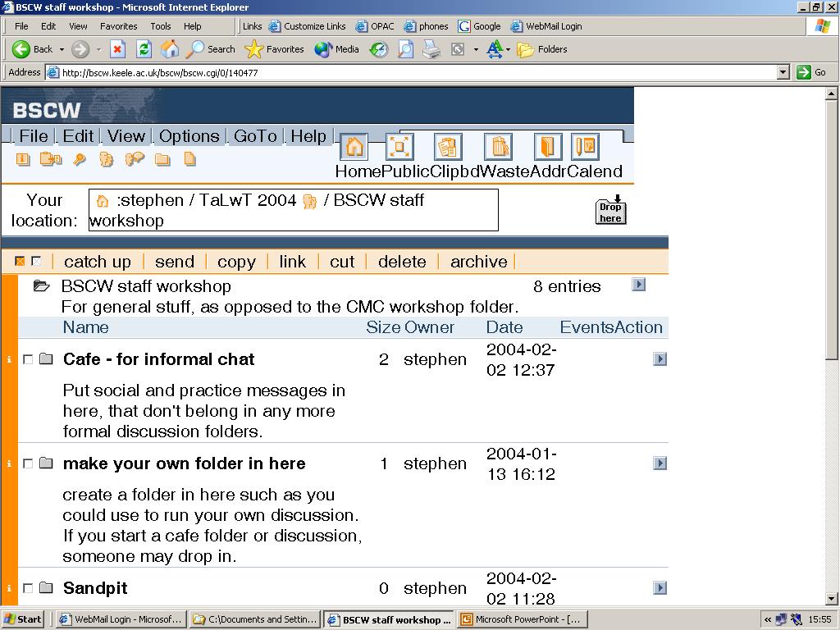Open the action menu for Sandpit
The width and height of the screenshot is (840, 630).
point(660,587)
